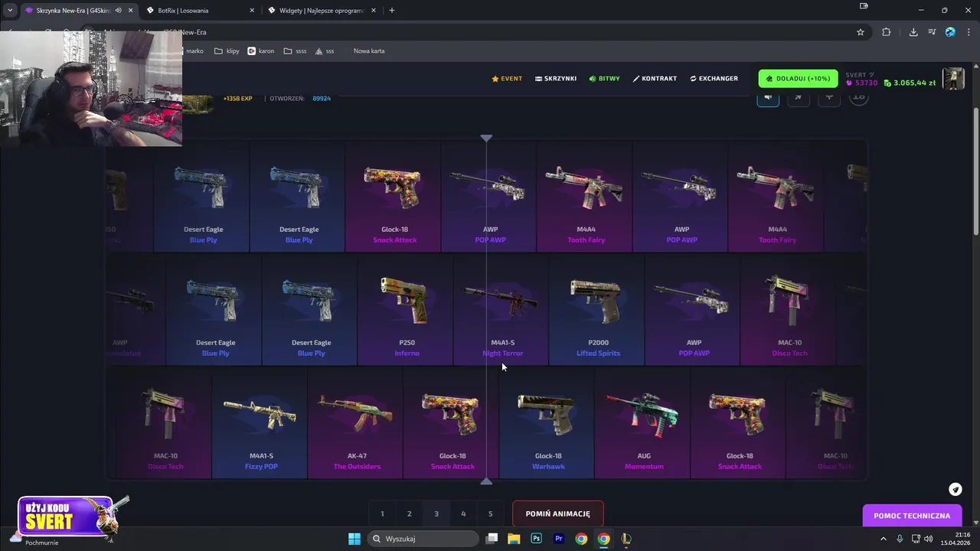Open Task View on the taskbar
The height and width of the screenshot is (551, 980).
click(x=492, y=539)
